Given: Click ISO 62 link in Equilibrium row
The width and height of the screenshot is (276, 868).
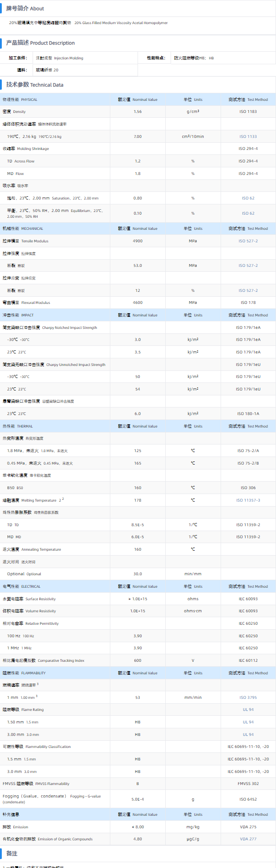Looking at the screenshot, I should 248,213.
